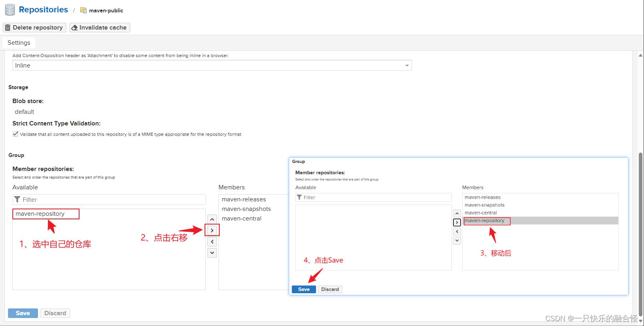644x326 pixels.
Task: Click the eraser icon on Invalidate cache
Action: (x=74, y=28)
